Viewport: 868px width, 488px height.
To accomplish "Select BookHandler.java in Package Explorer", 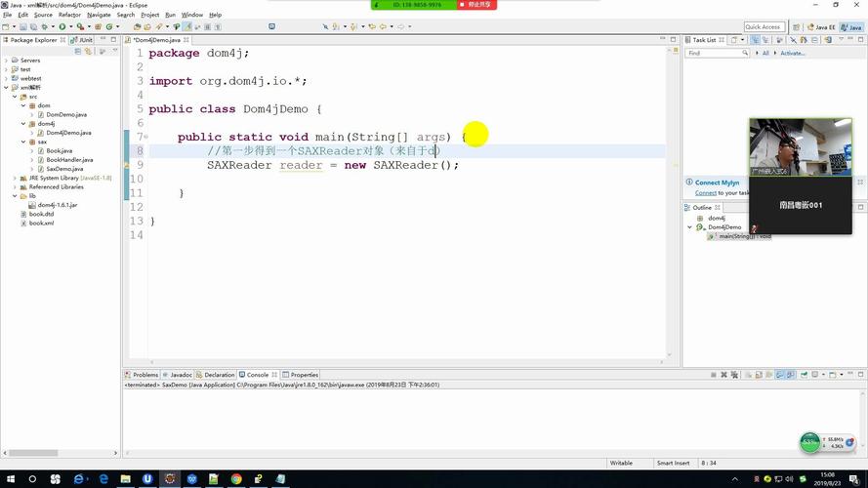I will (x=69, y=160).
